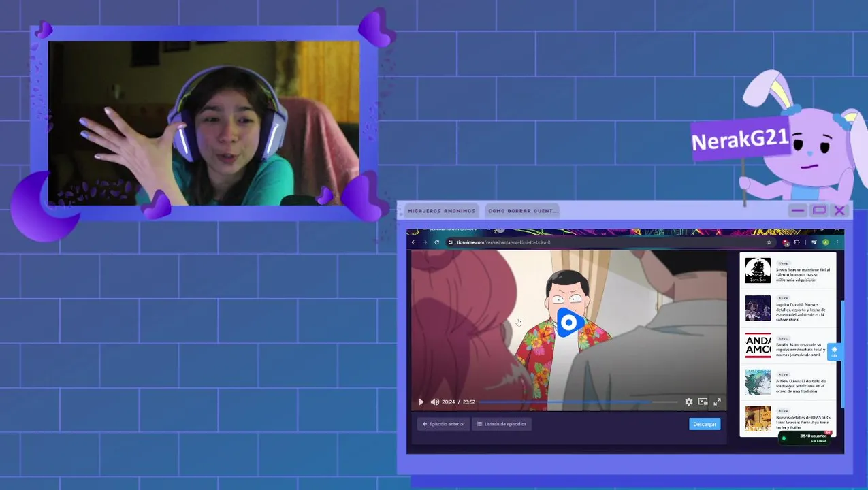
Task: Click the 20:24 / 23:52 time display
Action: tap(458, 402)
